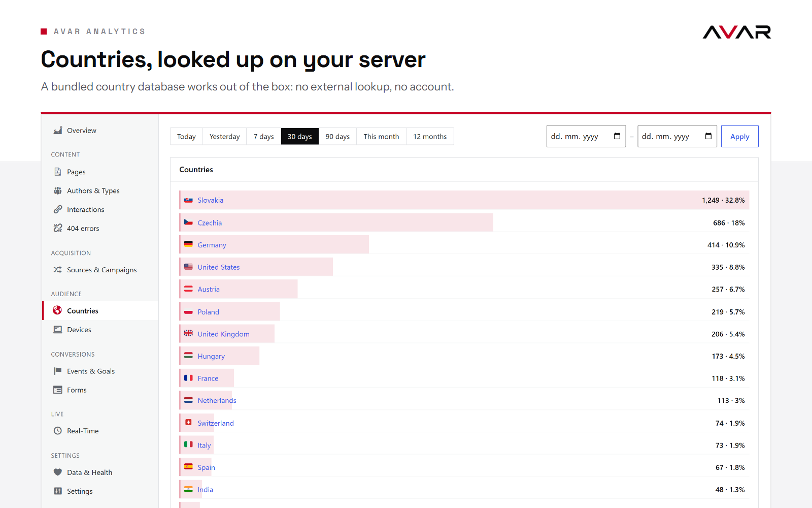Switch to the 7 days range
Screen dimensions: 812x508
264,136
